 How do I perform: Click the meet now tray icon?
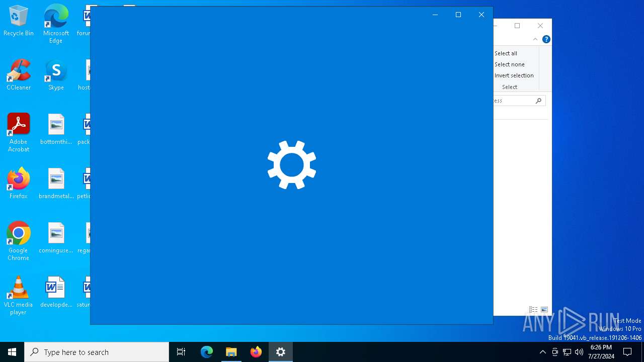tap(555, 352)
